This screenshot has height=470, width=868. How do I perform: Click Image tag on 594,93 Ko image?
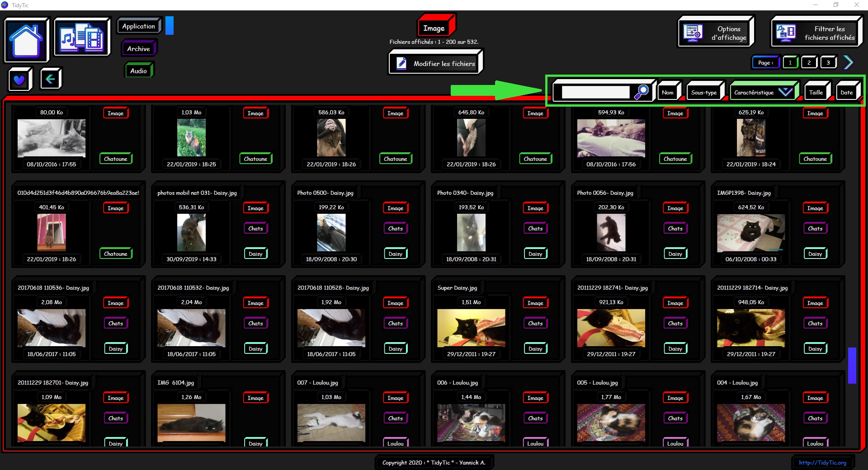click(675, 113)
